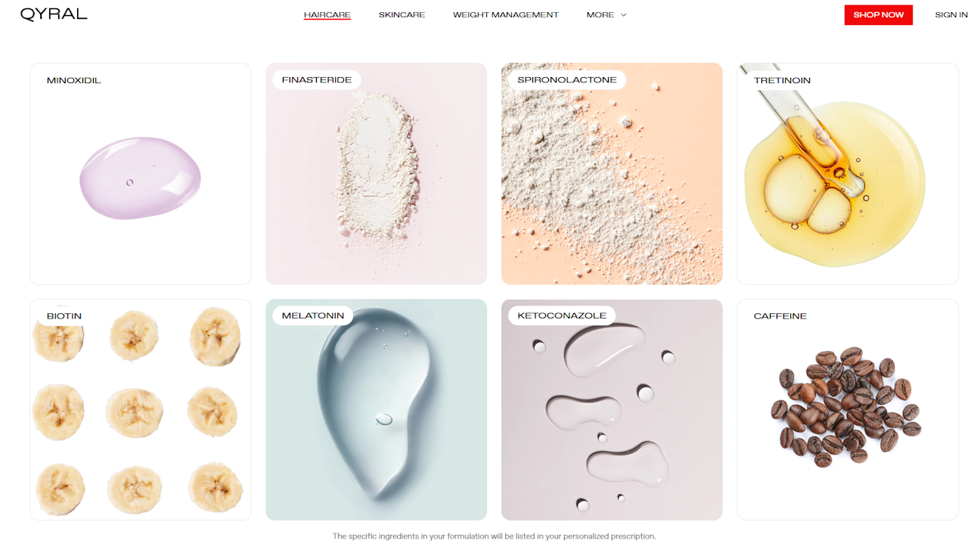Image resolution: width=980 pixels, height=550 pixels.
Task: Select the Finasteride powder card
Action: tap(376, 173)
